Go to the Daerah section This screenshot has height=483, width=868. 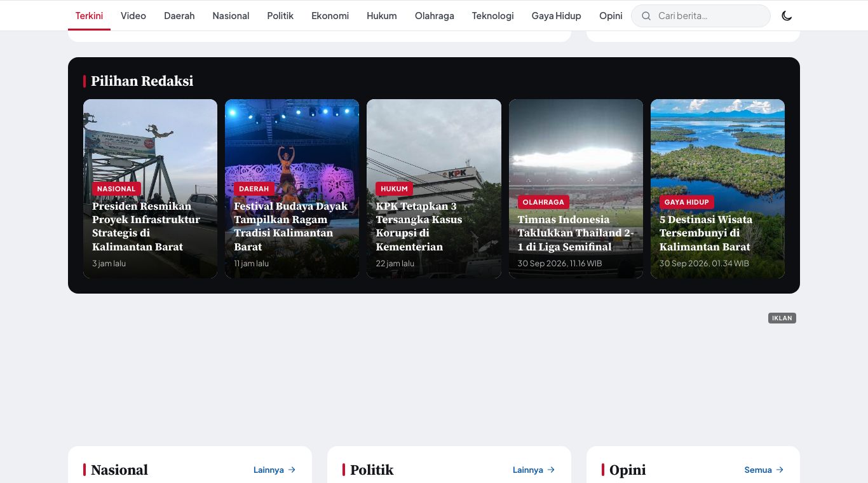pyautogui.click(x=179, y=16)
